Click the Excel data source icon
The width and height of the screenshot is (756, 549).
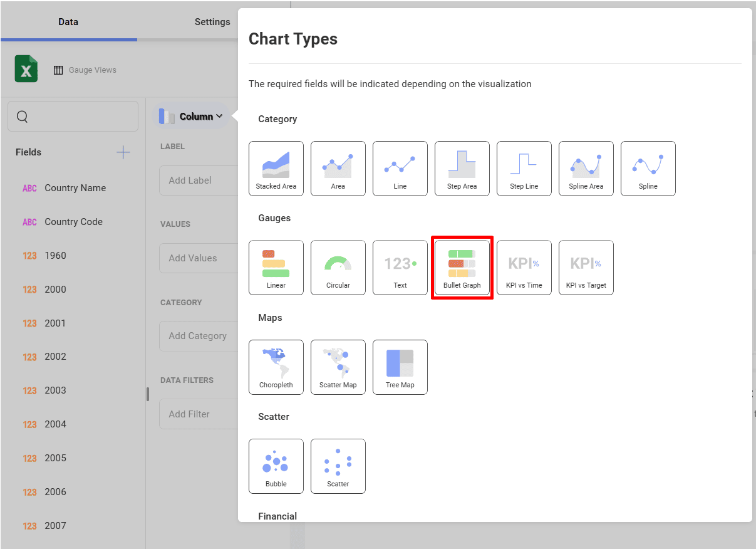(x=26, y=69)
